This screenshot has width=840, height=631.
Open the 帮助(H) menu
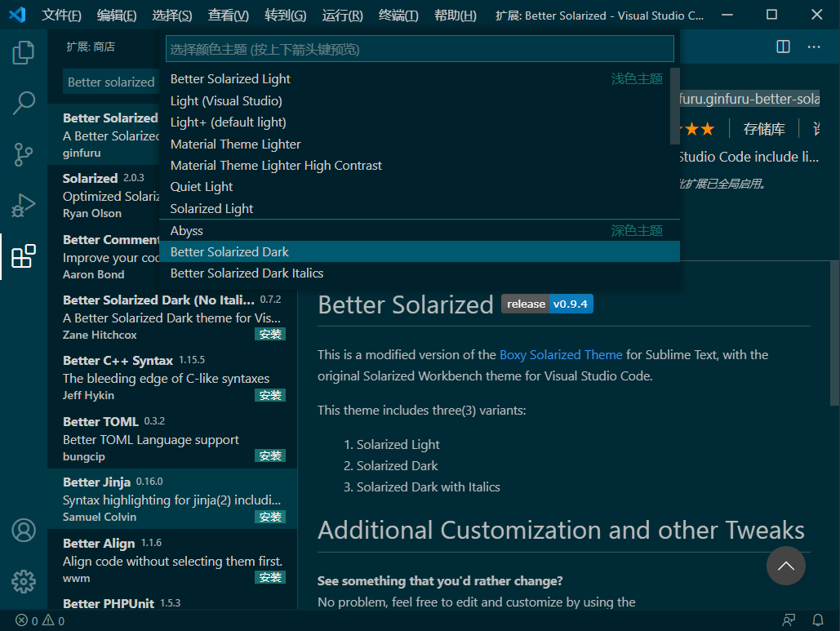point(455,15)
